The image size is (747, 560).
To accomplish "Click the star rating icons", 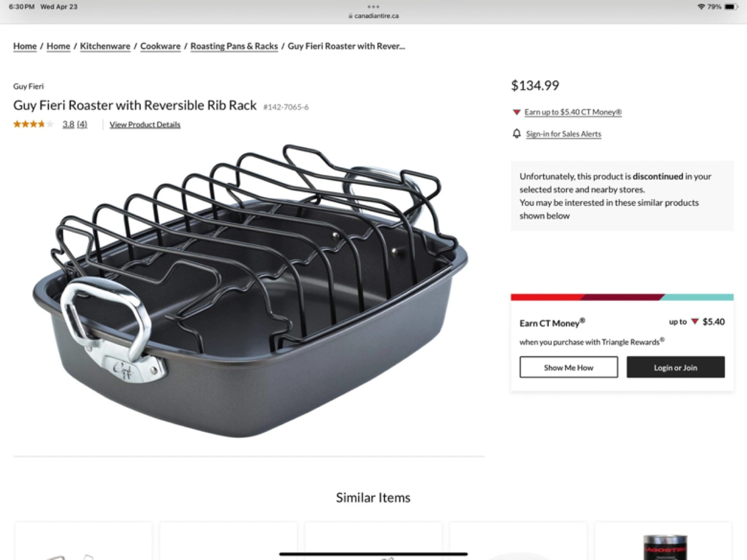I will [x=33, y=124].
